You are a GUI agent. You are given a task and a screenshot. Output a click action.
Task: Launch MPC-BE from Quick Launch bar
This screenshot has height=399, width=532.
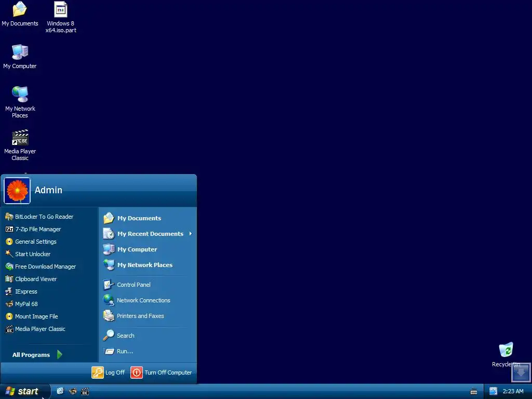point(85,391)
